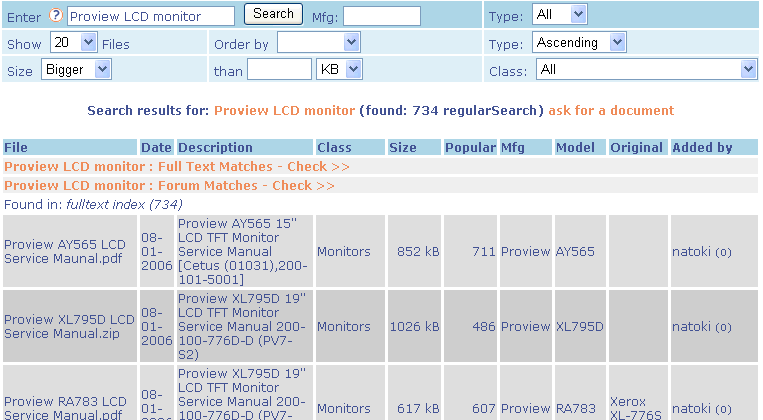Viewport: 763px width, 420px height.
Task: Open the Size Bigger dropdown
Action: coord(76,70)
